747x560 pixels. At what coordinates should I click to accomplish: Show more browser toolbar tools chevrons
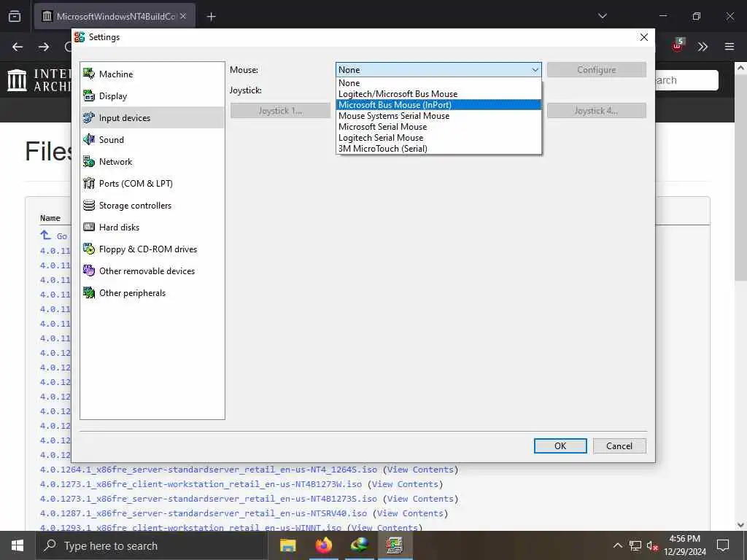703,47
